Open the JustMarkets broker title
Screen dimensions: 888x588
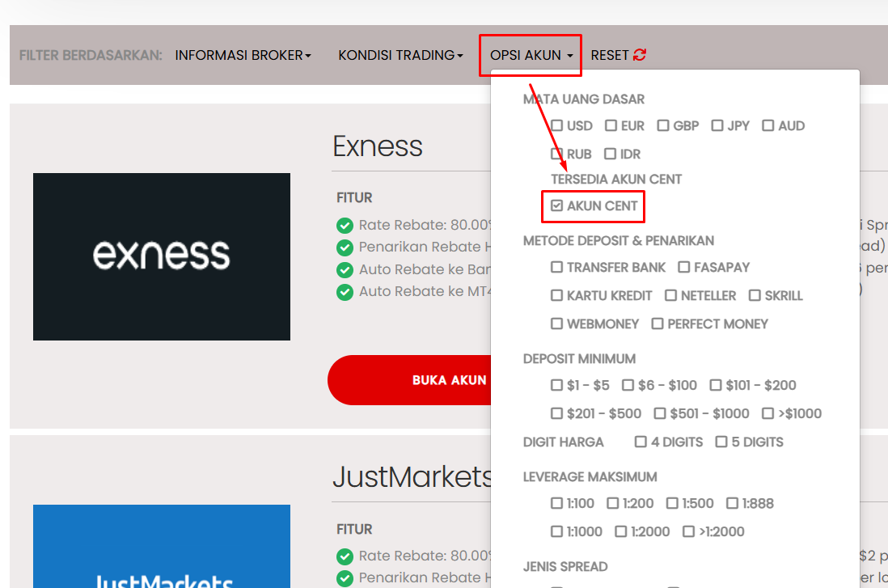point(412,477)
